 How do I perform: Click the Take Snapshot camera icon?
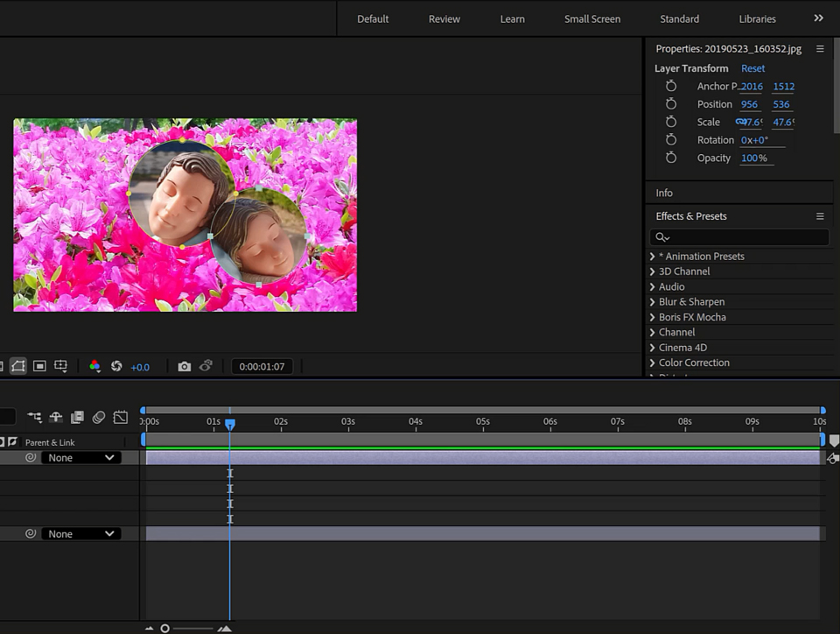184,367
